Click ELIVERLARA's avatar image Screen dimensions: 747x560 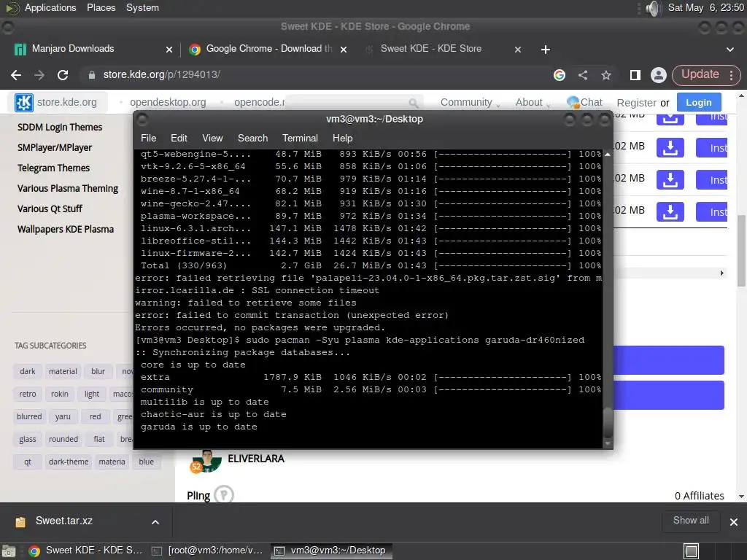pos(206,461)
